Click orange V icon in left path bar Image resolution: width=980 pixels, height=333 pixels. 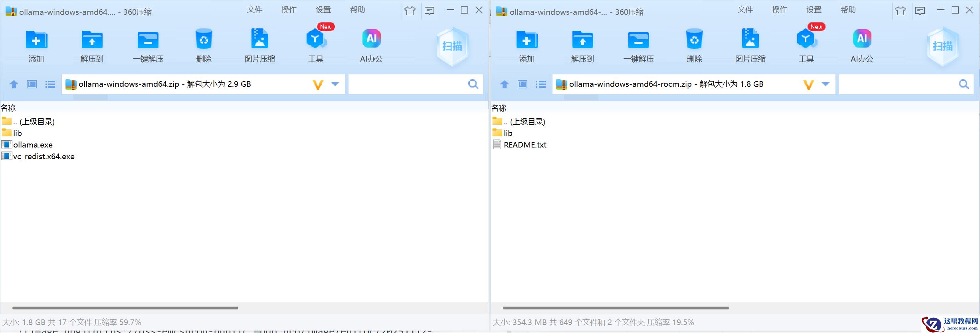pos(318,85)
